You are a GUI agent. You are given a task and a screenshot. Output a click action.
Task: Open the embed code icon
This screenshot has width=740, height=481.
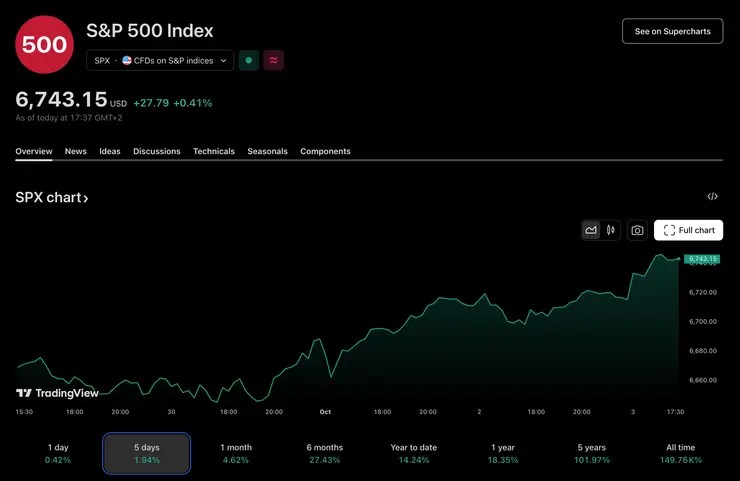tap(712, 197)
